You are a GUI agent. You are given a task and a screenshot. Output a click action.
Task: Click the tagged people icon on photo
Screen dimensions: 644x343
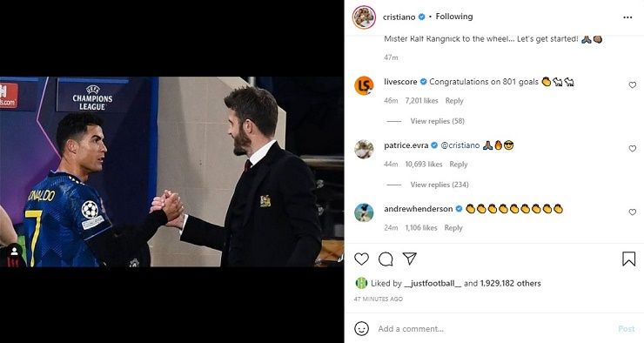[14, 252]
